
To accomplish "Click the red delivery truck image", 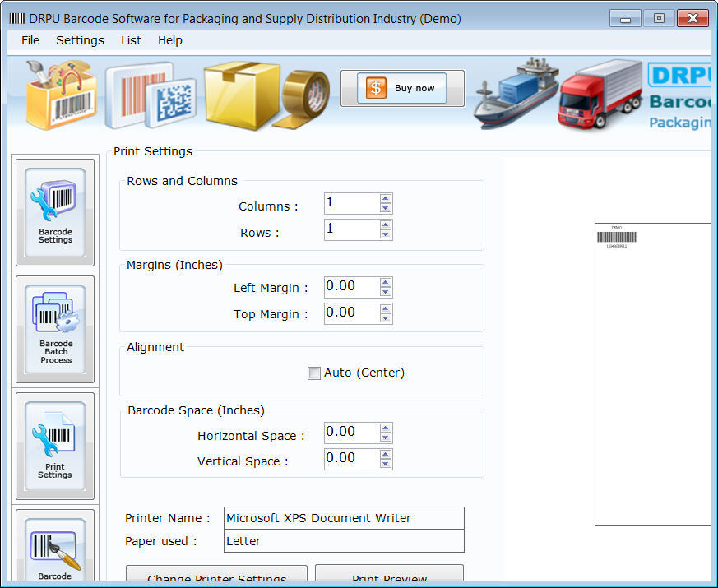I will (600, 94).
